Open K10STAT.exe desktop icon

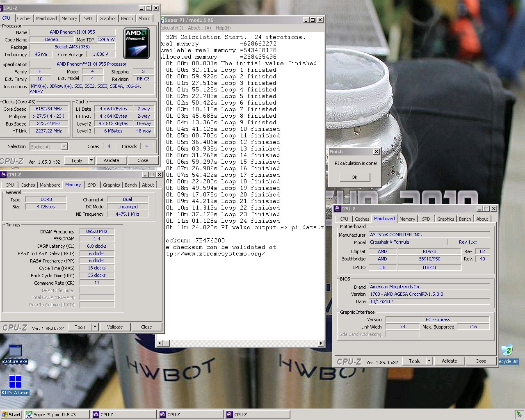(15, 385)
